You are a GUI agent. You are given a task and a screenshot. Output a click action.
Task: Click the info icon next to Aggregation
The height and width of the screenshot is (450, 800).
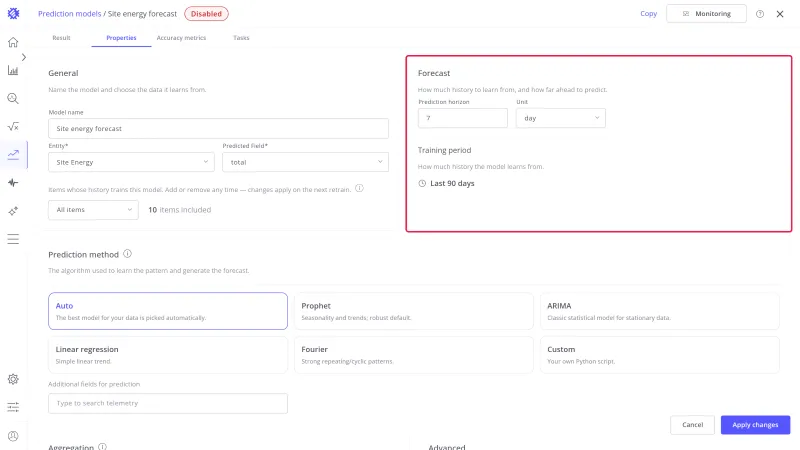tap(103, 447)
